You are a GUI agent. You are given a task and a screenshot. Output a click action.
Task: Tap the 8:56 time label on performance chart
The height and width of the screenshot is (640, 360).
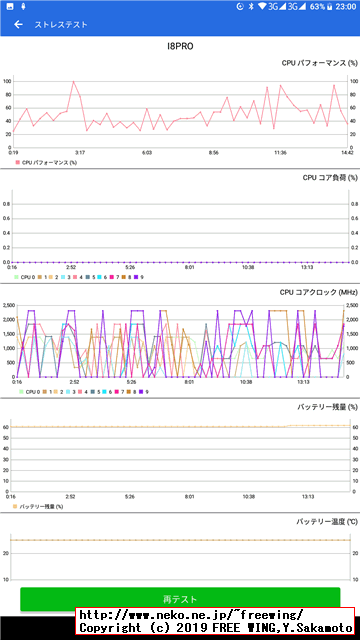pos(213,152)
